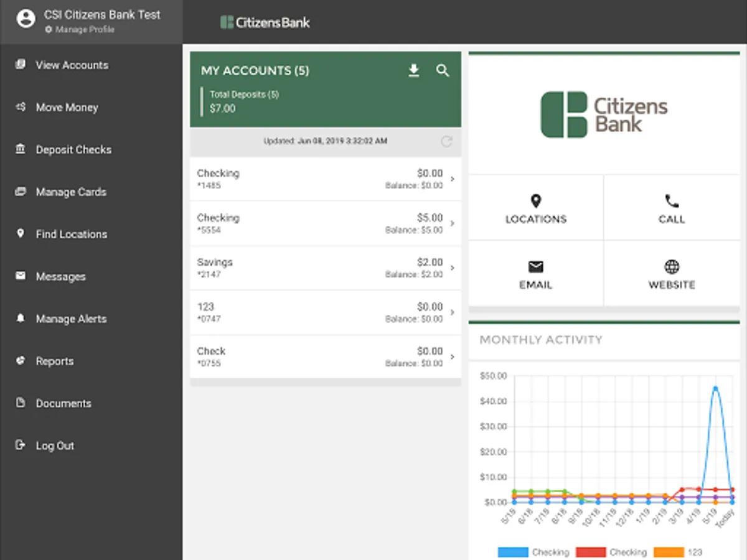Click the large Citizens Bank logo card

tap(604, 114)
